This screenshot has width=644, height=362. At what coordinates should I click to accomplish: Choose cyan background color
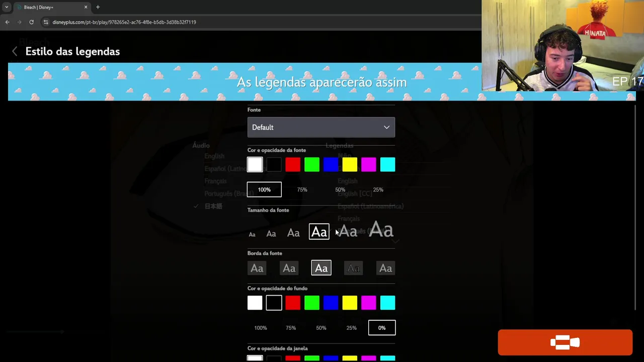click(x=387, y=303)
